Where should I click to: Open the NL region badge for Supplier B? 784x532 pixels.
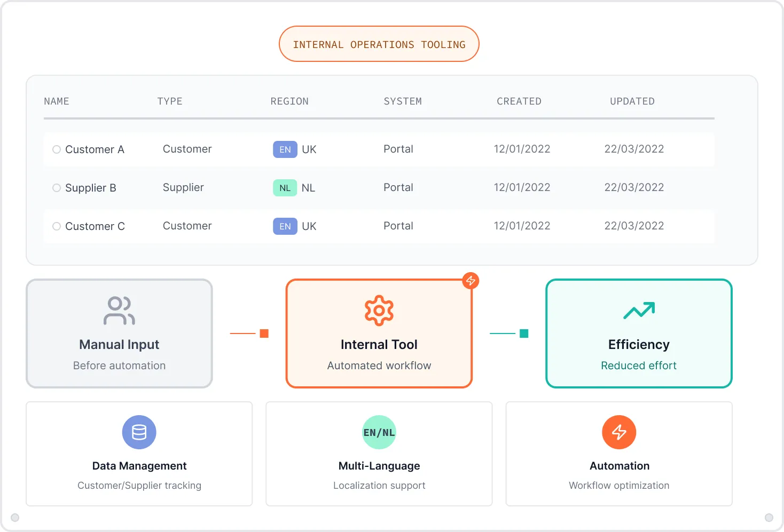click(x=285, y=188)
